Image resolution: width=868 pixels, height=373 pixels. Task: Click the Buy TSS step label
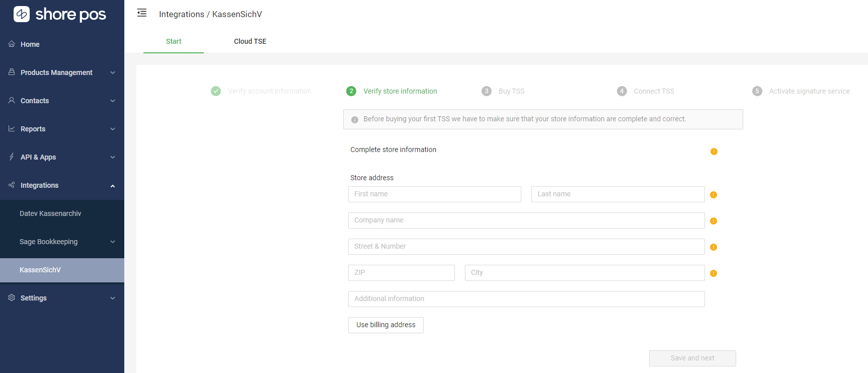point(511,91)
